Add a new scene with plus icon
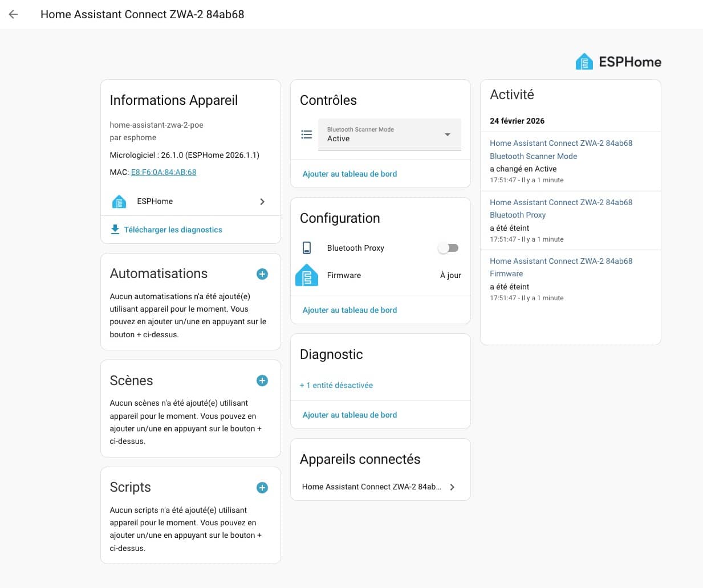 (262, 381)
